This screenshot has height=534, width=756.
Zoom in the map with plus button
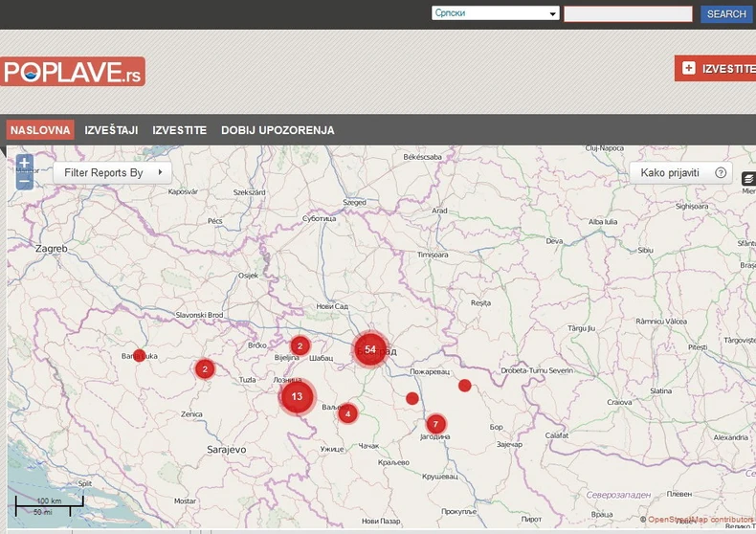[x=24, y=164]
